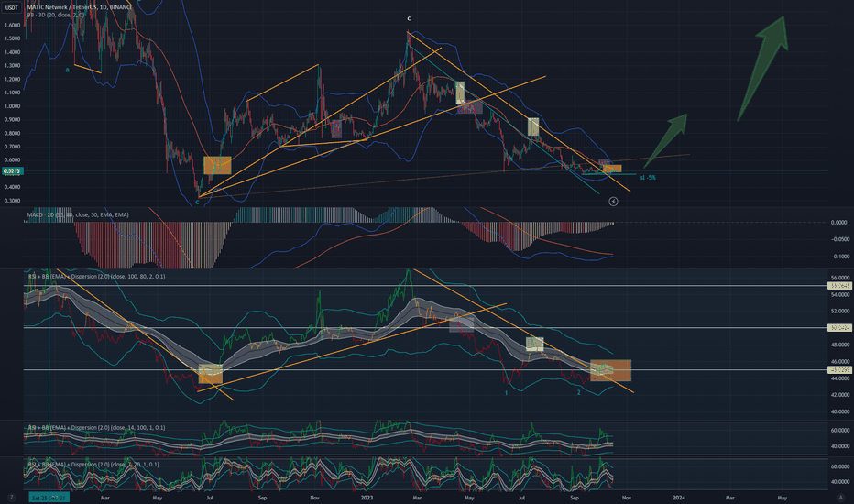This screenshot has height=504, width=854.
Task: Click the 42.0000 RSI axis label
Action: 840,394
